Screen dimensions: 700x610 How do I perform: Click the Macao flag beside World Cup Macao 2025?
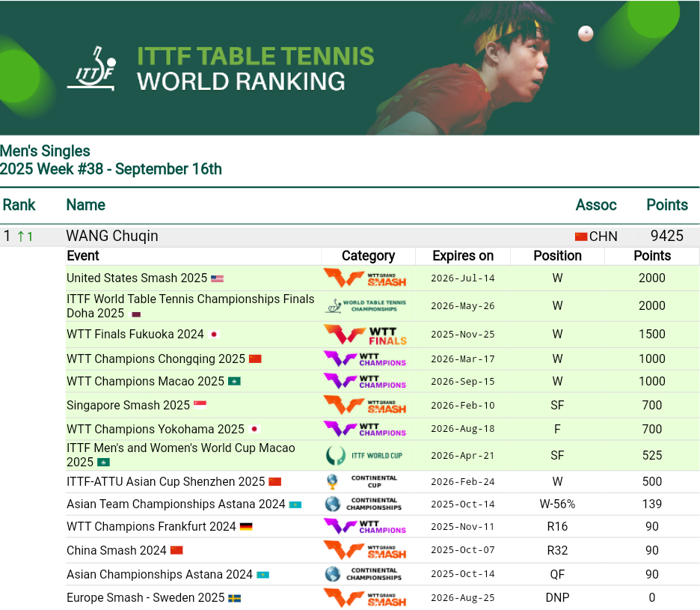tap(103, 462)
